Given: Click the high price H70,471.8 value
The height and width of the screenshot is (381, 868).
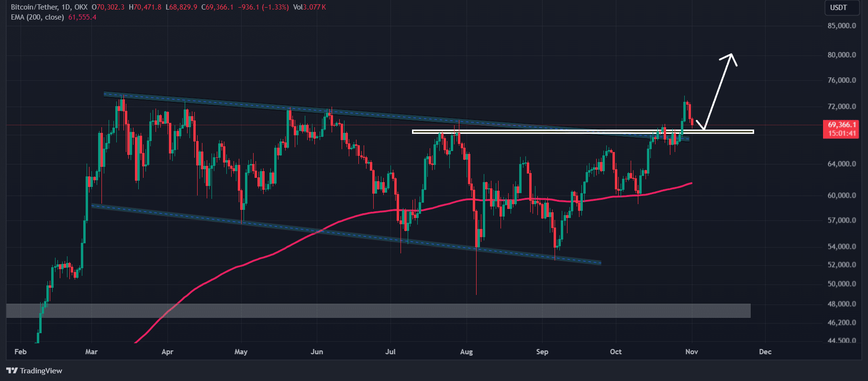Looking at the screenshot, I should click(145, 7).
